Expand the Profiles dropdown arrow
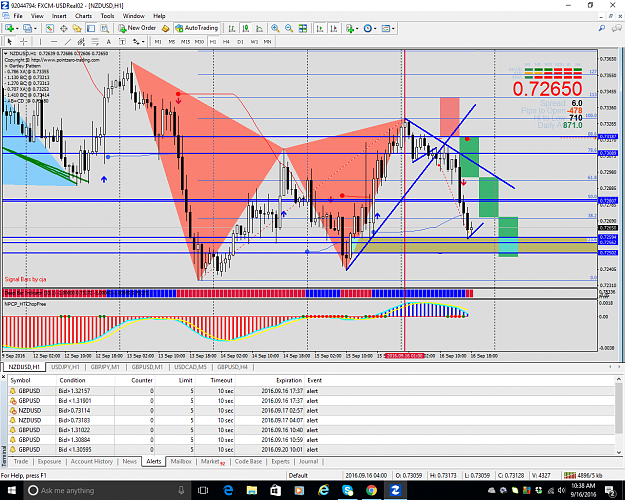This screenshot has height=500, width=625. click(x=35, y=28)
